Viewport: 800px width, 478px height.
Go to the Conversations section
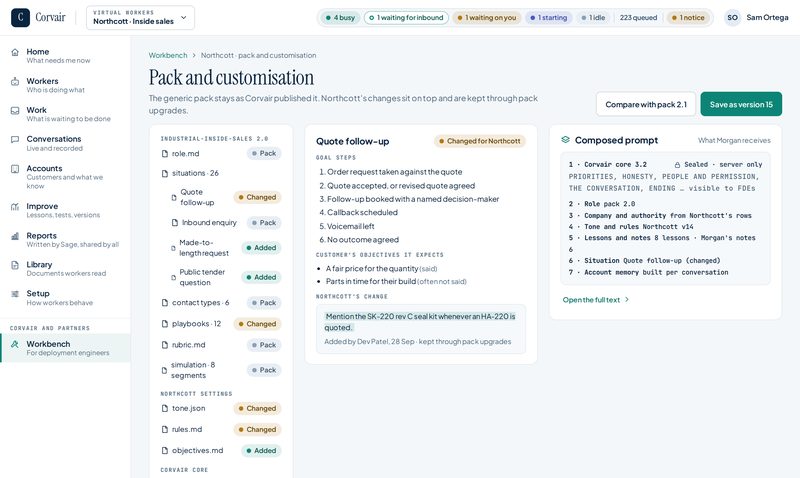tap(65, 143)
